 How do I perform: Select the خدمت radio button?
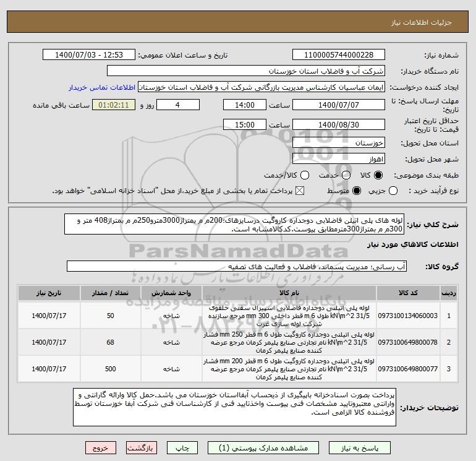pos(346,175)
